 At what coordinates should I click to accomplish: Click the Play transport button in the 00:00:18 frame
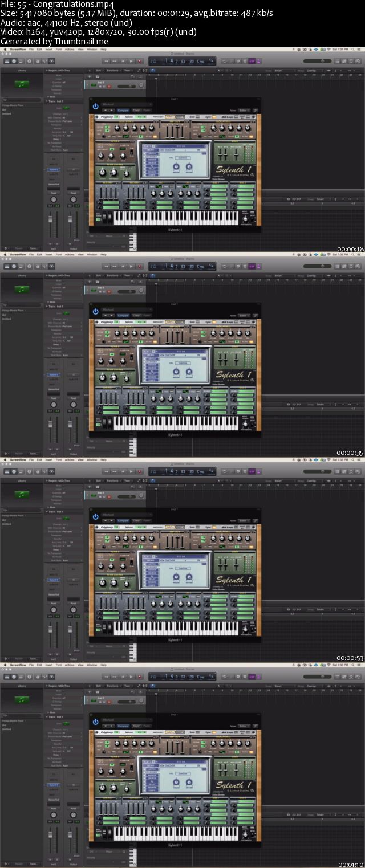[131, 61]
